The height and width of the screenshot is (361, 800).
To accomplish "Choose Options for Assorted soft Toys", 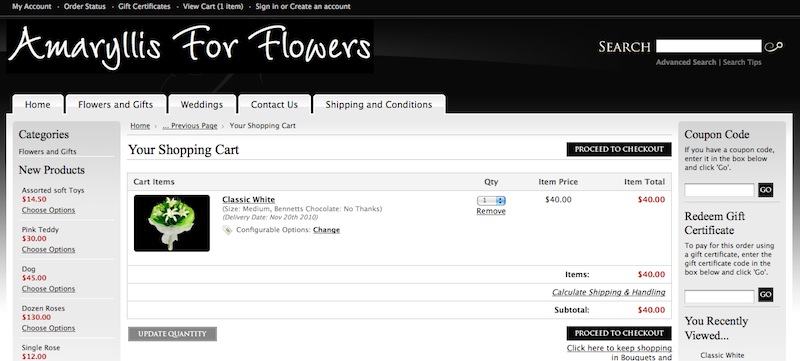I will pos(48,210).
